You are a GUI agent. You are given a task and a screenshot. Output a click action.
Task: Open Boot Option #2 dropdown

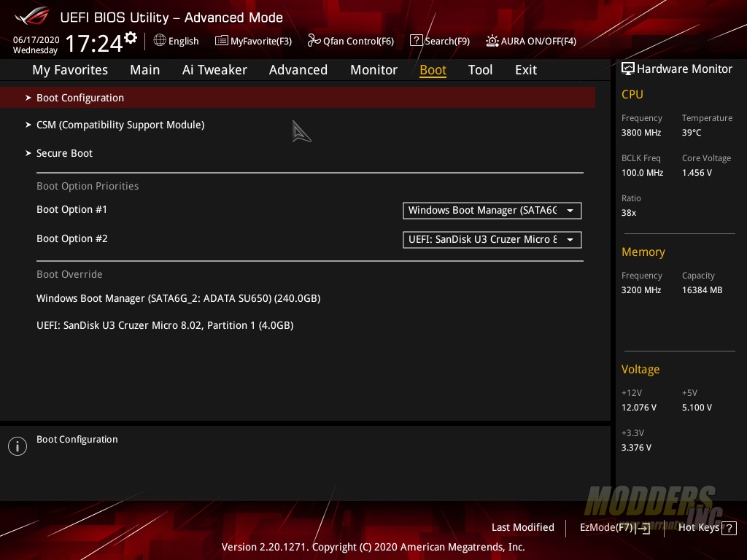(x=492, y=239)
